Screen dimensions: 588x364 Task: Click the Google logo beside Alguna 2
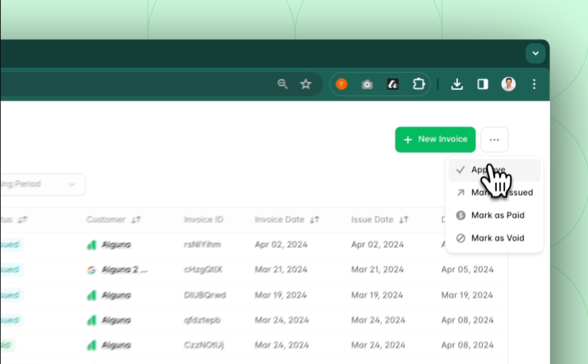pos(91,270)
